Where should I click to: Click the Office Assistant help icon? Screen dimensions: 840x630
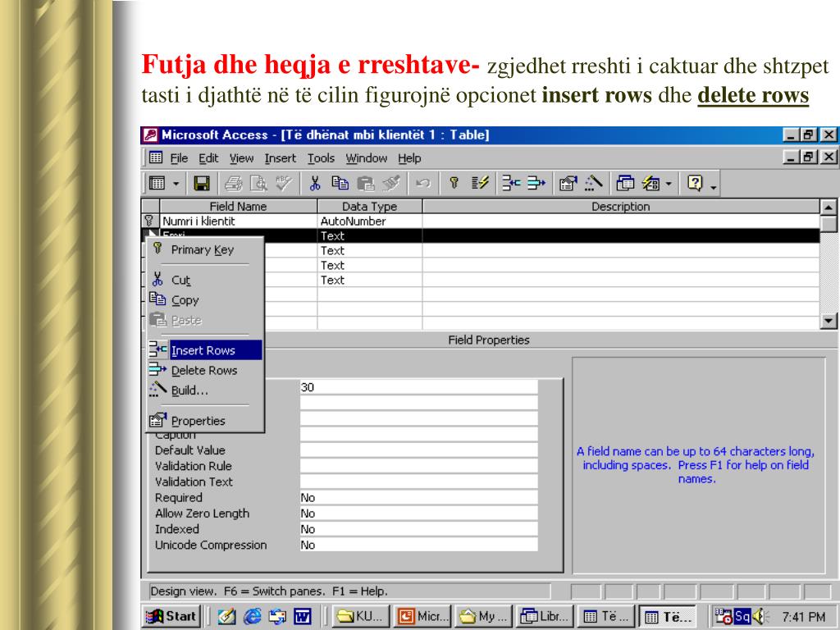click(695, 184)
